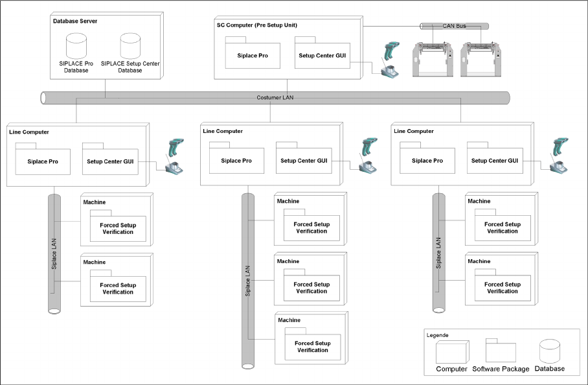Click the Siplace Pro package in SC Computer
Image resolution: width=588 pixels, height=385 pixels.
253,52
